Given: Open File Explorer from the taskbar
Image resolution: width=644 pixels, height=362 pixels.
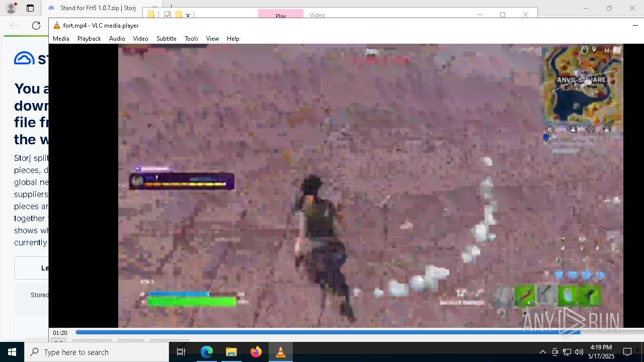Looking at the screenshot, I should (x=231, y=352).
